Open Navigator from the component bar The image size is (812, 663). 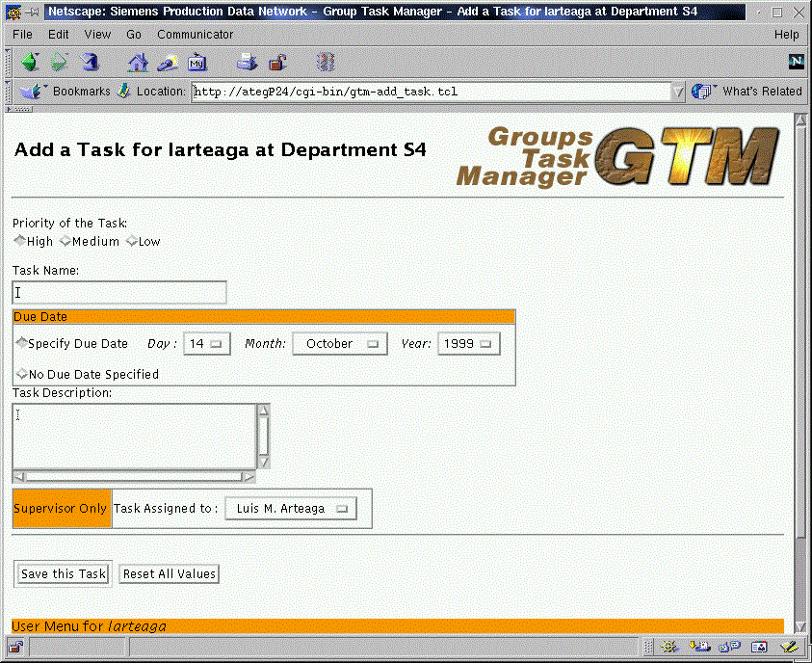[x=669, y=647]
